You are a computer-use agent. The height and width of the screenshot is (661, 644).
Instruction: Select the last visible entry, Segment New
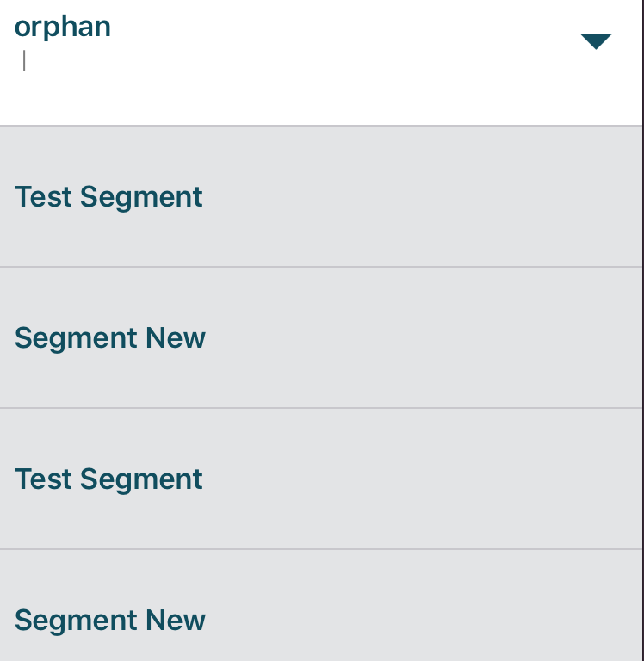click(110, 620)
